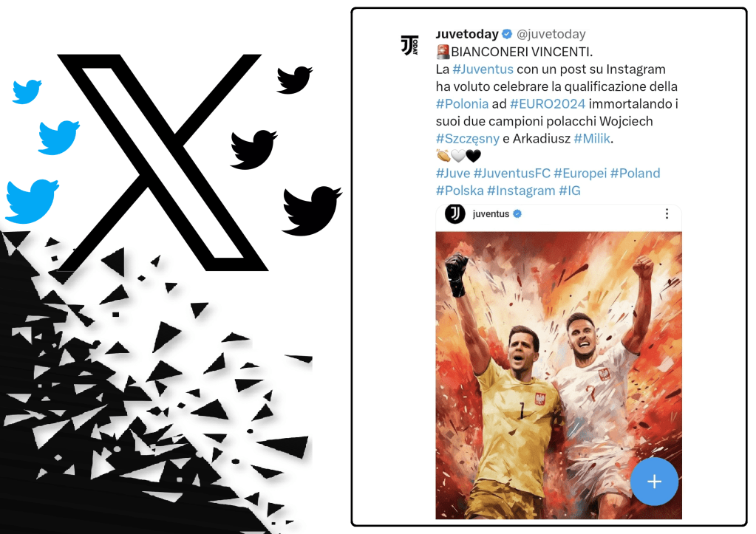Click the red siren emoji before BIANCONERI
756x534 pixels.
[443, 51]
